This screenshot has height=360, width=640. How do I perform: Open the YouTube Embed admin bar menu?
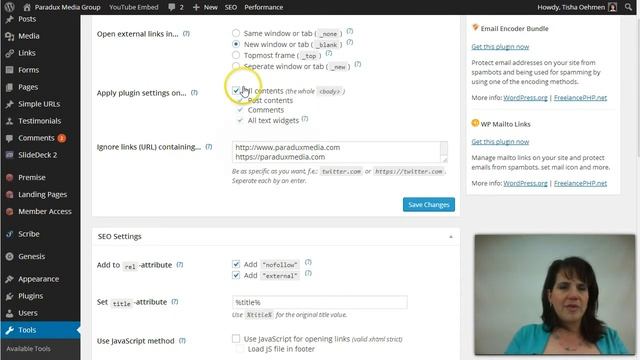point(133,7)
